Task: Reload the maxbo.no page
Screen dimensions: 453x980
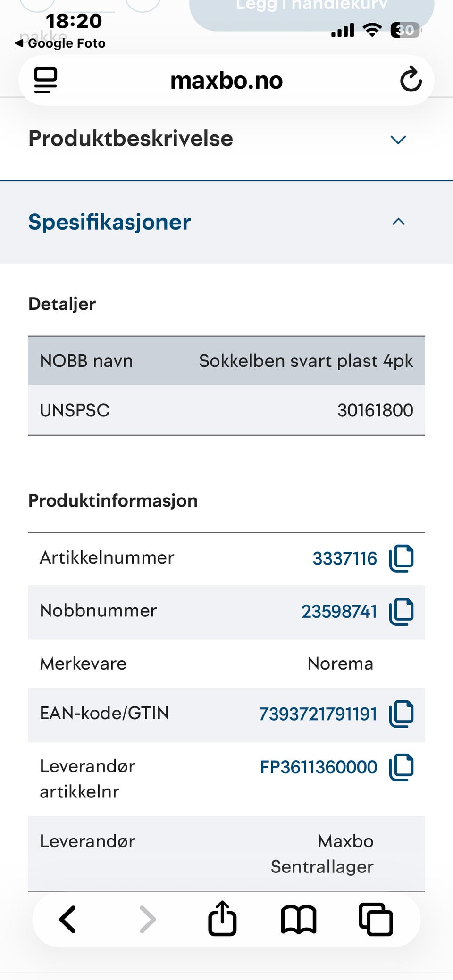Action: click(x=411, y=79)
